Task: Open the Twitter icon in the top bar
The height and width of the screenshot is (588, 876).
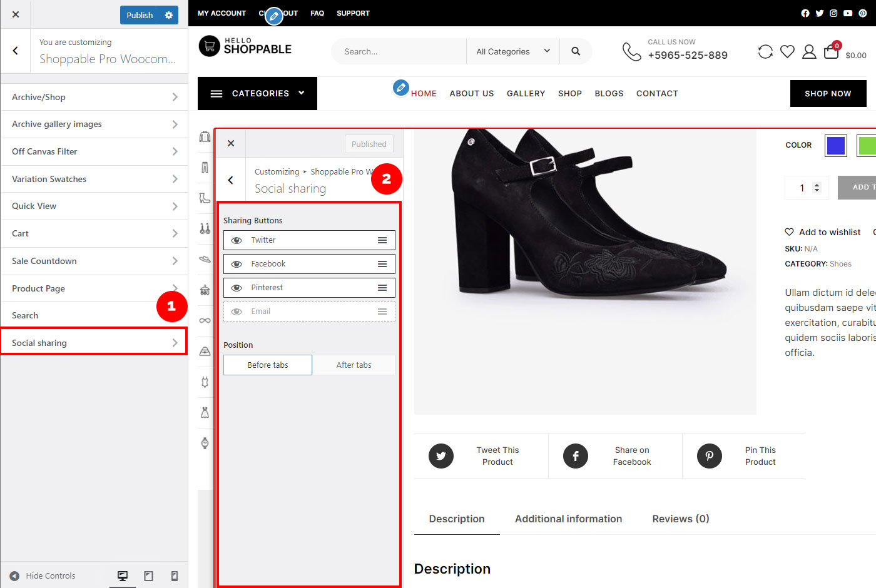Action: [x=820, y=13]
